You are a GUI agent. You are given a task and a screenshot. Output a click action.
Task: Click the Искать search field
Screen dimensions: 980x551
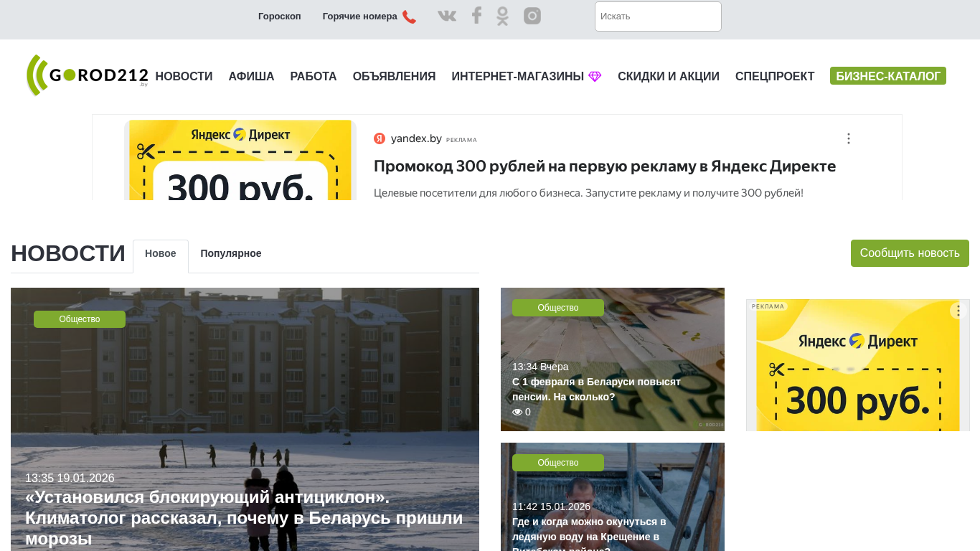[658, 17]
